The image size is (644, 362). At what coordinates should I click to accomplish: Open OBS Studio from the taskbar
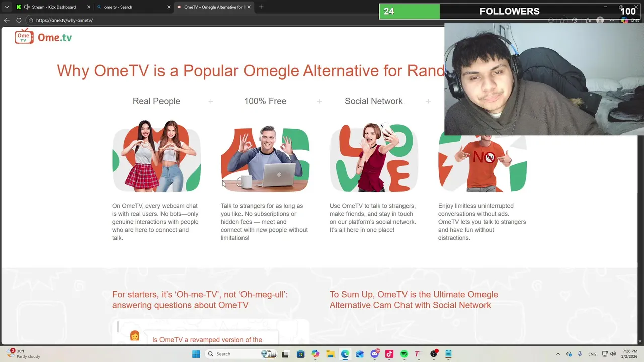(434, 354)
